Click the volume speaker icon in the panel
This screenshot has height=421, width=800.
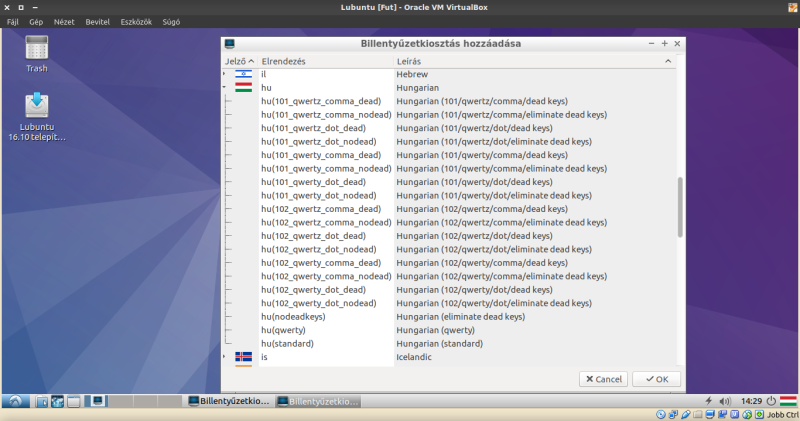point(725,401)
